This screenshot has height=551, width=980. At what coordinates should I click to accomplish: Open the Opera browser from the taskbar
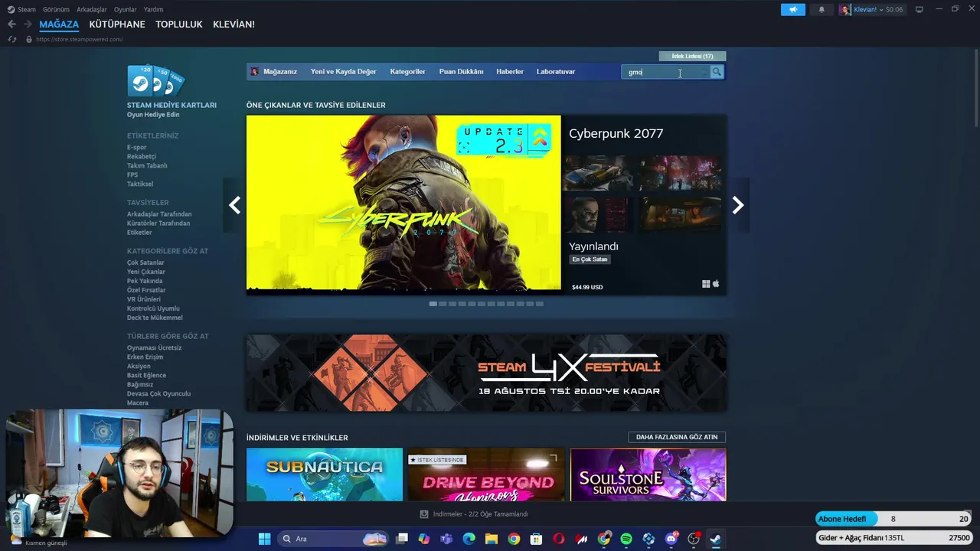pyautogui.click(x=559, y=539)
